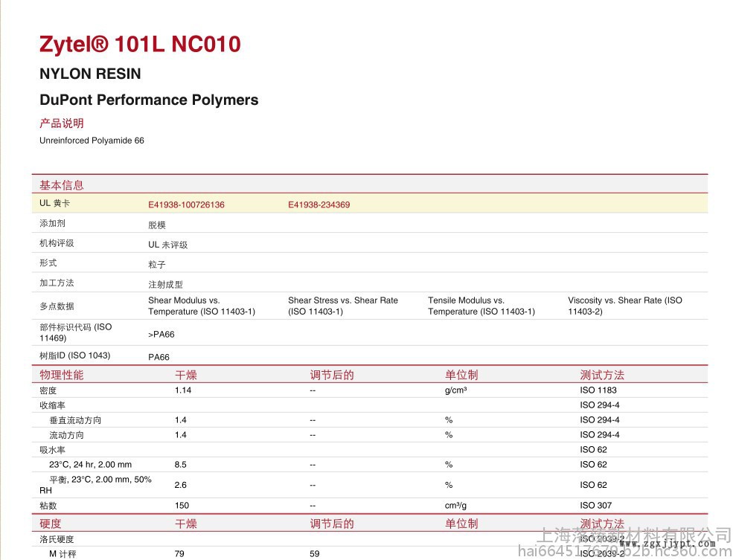Open Shear Stress vs. Shear Rate data
This screenshot has width=736, height=560.
click(343, 306)
